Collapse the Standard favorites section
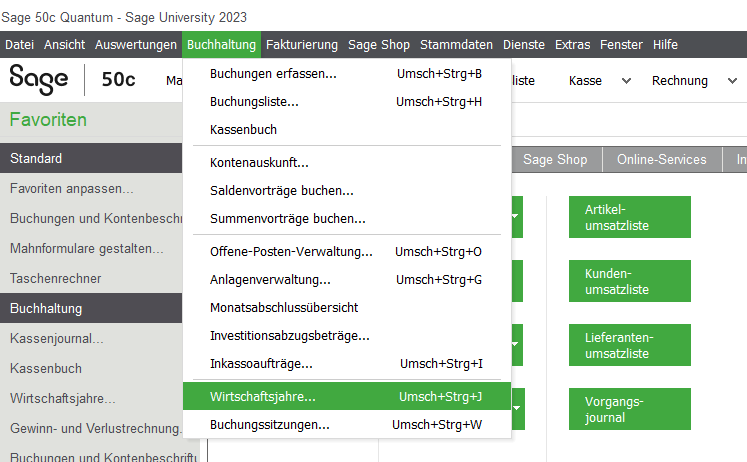Screen dimensions: 747x462 91,158
